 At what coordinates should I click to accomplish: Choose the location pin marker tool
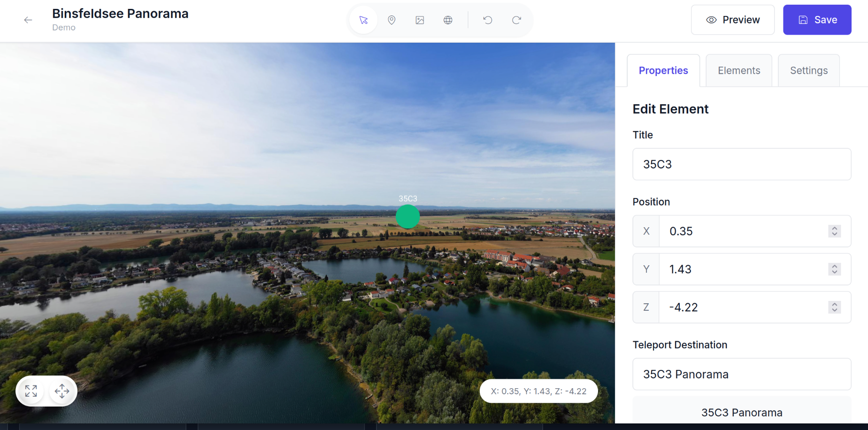[x=392, y=20]
